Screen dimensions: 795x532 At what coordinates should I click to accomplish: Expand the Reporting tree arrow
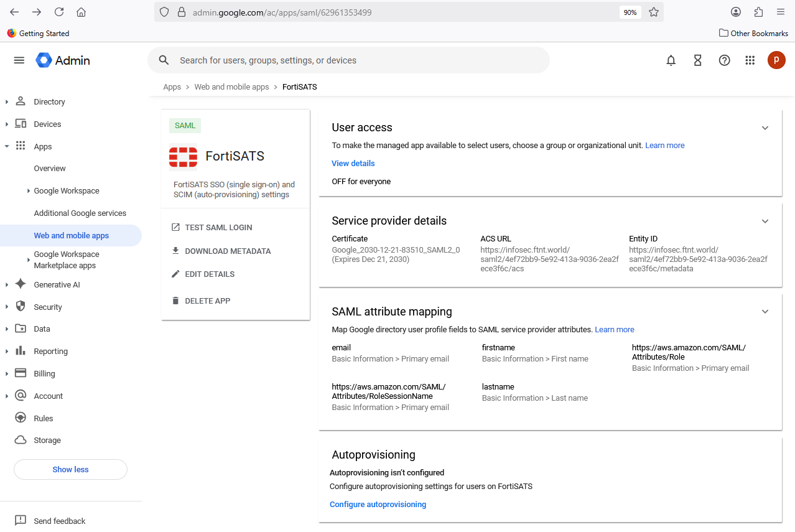[x=7, y=351]
